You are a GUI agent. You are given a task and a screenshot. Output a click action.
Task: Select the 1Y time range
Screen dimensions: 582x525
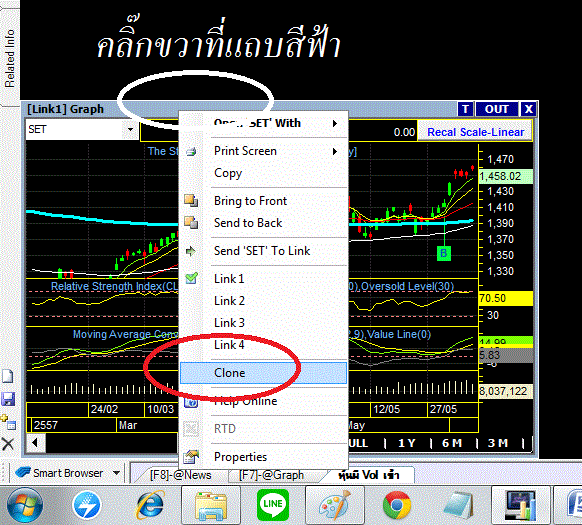[x=407, y=443]
